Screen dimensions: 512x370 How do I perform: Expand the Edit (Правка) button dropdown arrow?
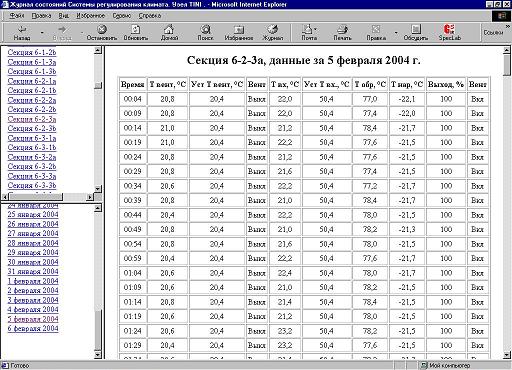tap(396, 33)
